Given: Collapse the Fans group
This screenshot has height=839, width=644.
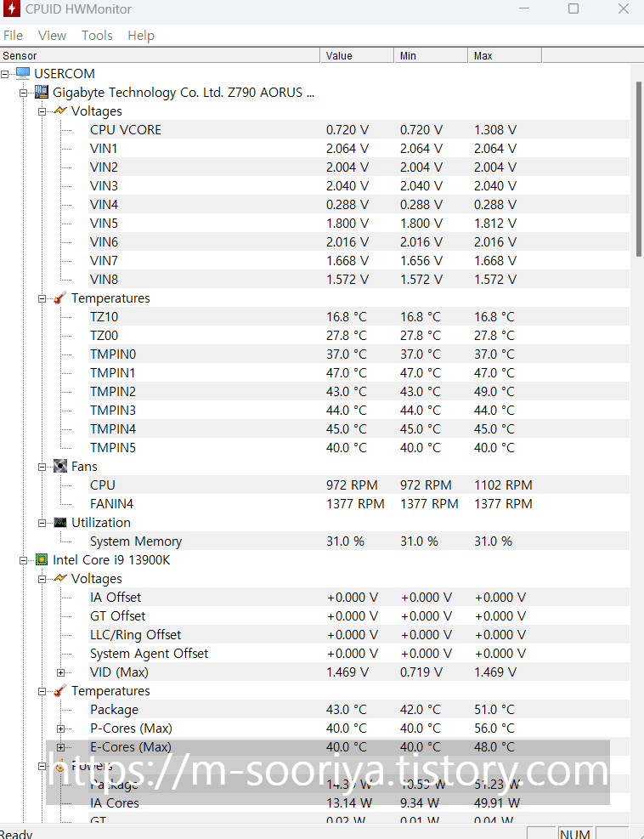Looking at the screenshot, I should [42, 467].
